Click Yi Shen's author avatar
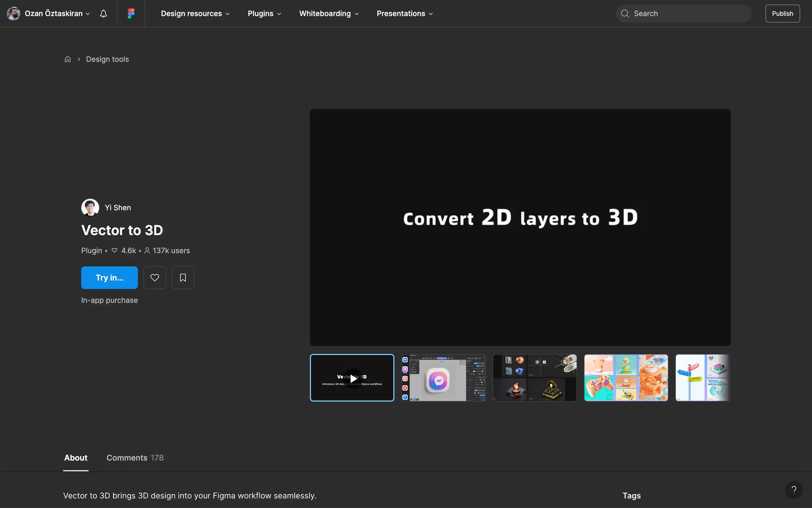Screen dimensions: 812x508 (x=90, y=208)
